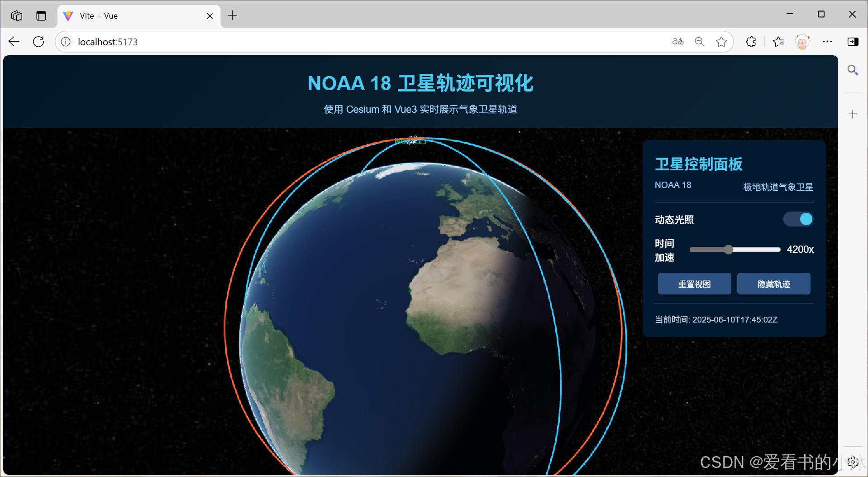This screenshot has width=868, height=477.
Task: Open the translate page icon
Action: pyautogui.click(x=678, y=42)
